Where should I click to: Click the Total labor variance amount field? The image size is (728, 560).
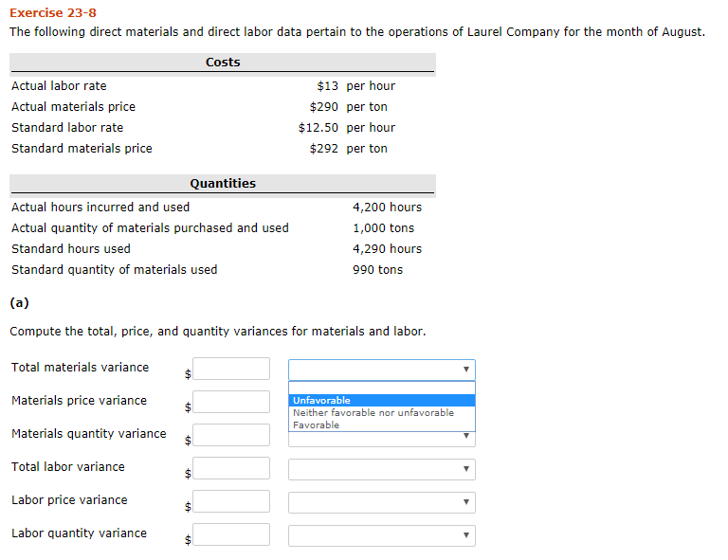point(231,468)
